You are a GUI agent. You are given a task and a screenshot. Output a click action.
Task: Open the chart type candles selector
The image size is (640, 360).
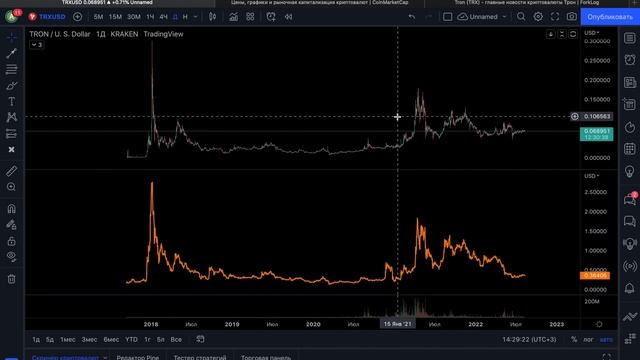(x=212, y=17)
